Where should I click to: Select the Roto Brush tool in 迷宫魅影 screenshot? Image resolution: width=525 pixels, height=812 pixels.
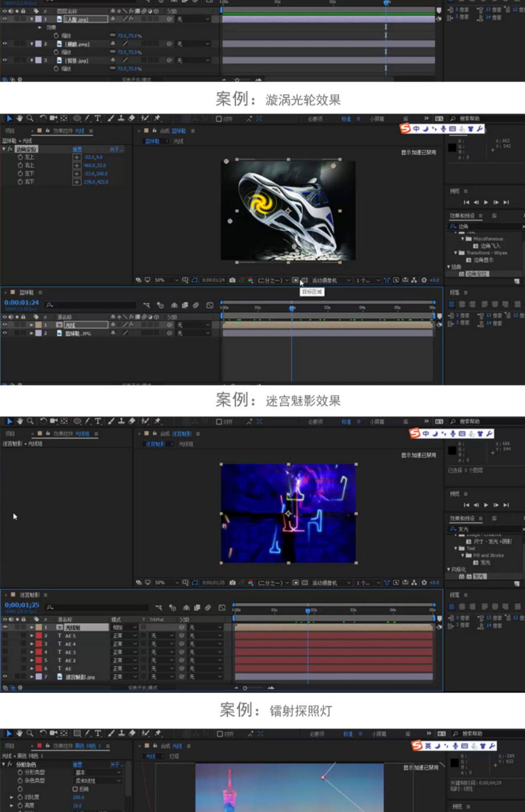pyautogui.click(x=145, y=421)
